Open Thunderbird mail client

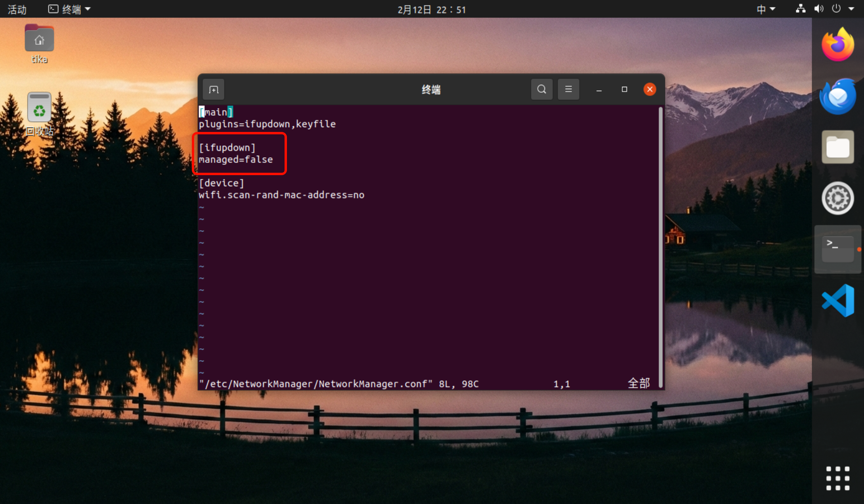pyautogui.click(x=837, y=95)
